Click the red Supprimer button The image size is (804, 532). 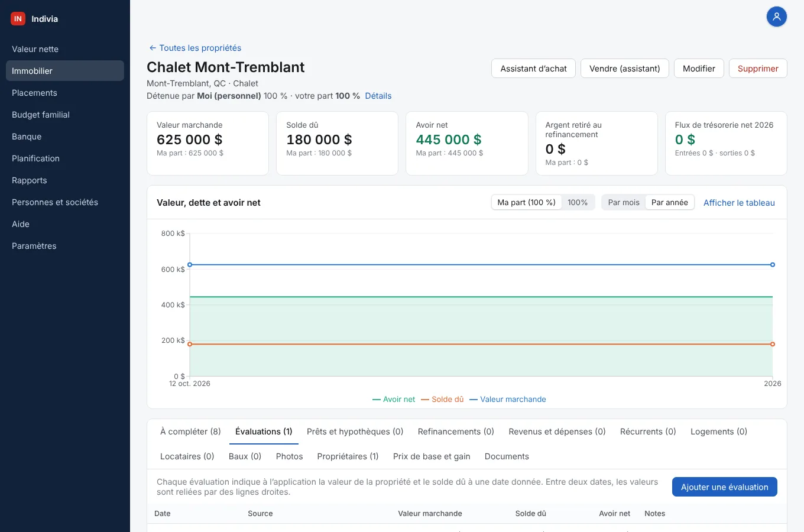pyautogui.click(x=758, y=69)
